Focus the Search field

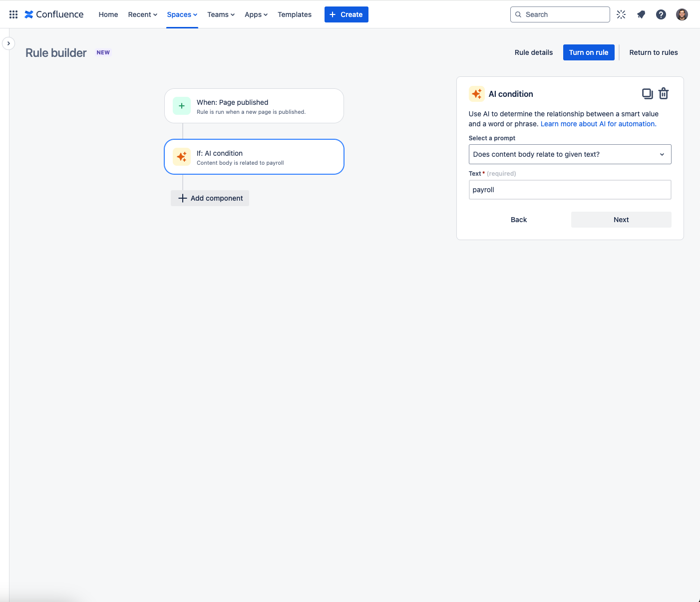tap(560, 14)
